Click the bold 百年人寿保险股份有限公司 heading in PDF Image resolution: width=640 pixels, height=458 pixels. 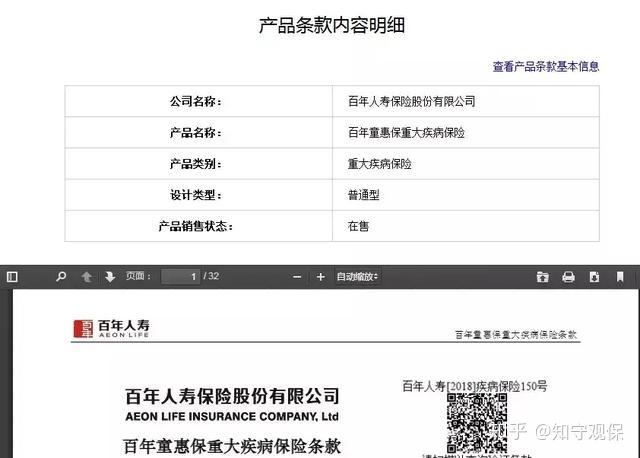click(232, 396)
